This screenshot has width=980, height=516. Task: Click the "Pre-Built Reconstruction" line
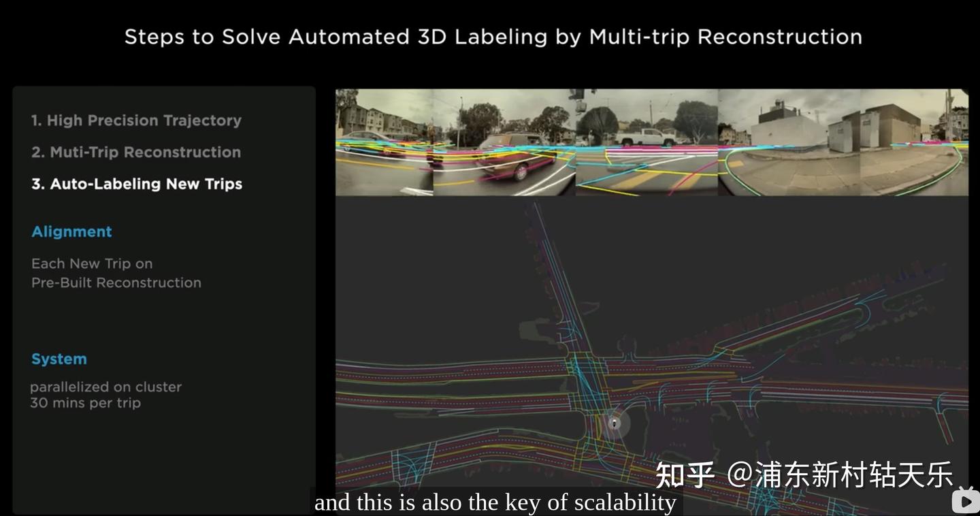pyautogui.click(x=116, y=283)
